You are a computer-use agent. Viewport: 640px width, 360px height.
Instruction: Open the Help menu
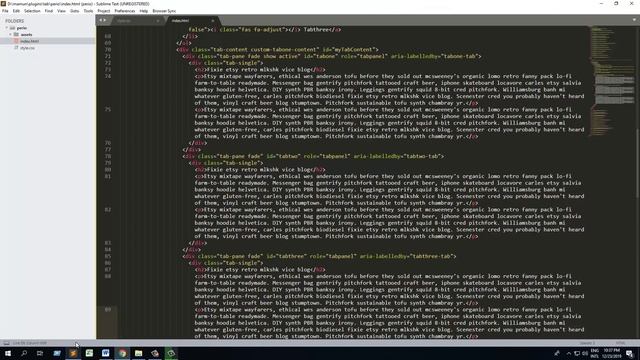pyautogui.click(x=144, y=11)
